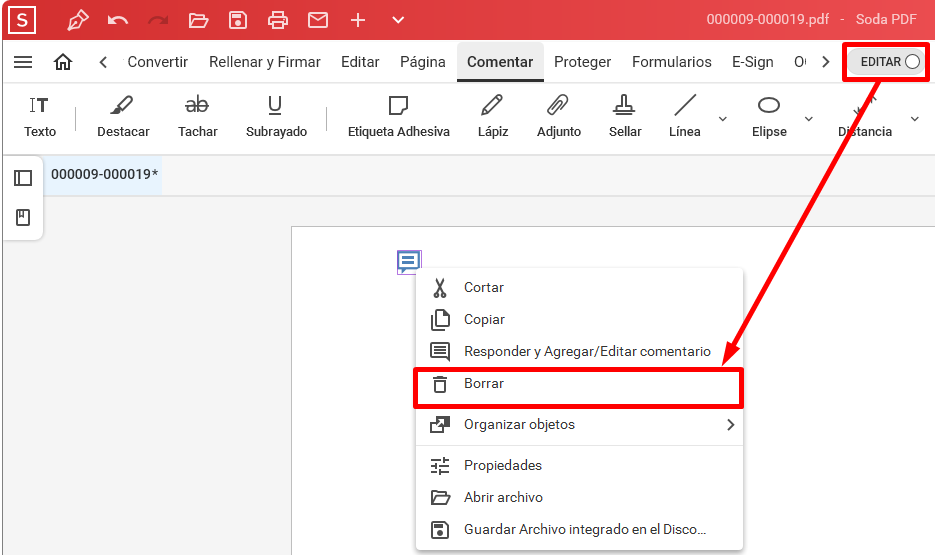Choose Copiar from the context menu
This screenshot has height=555, width=935.
pos(579,320)
